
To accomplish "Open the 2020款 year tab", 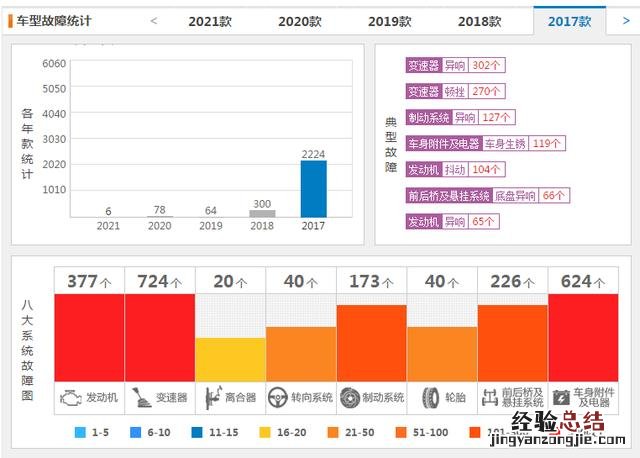I will click(x=300, y=21).
